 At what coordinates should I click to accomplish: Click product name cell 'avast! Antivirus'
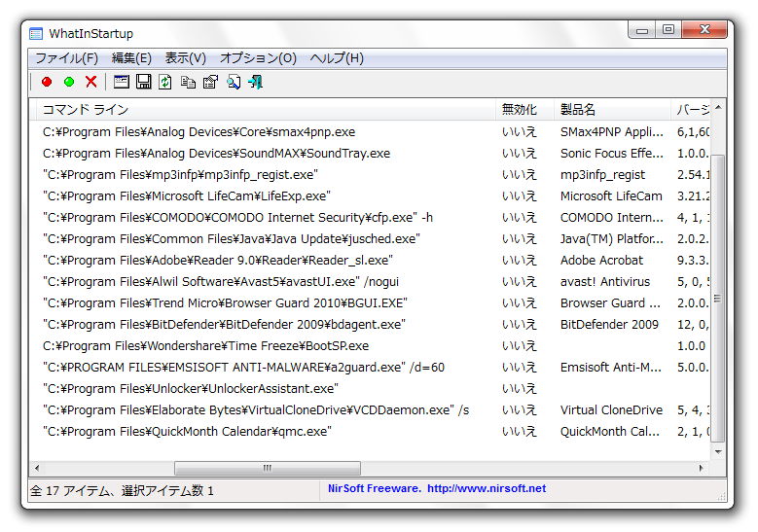point(605,281)
